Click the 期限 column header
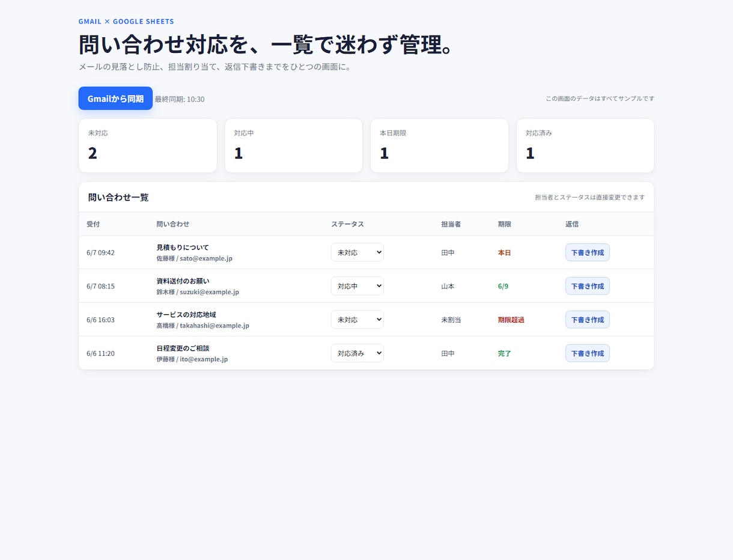The width and height of the screenshot is (733, 560). click(505, 224)
